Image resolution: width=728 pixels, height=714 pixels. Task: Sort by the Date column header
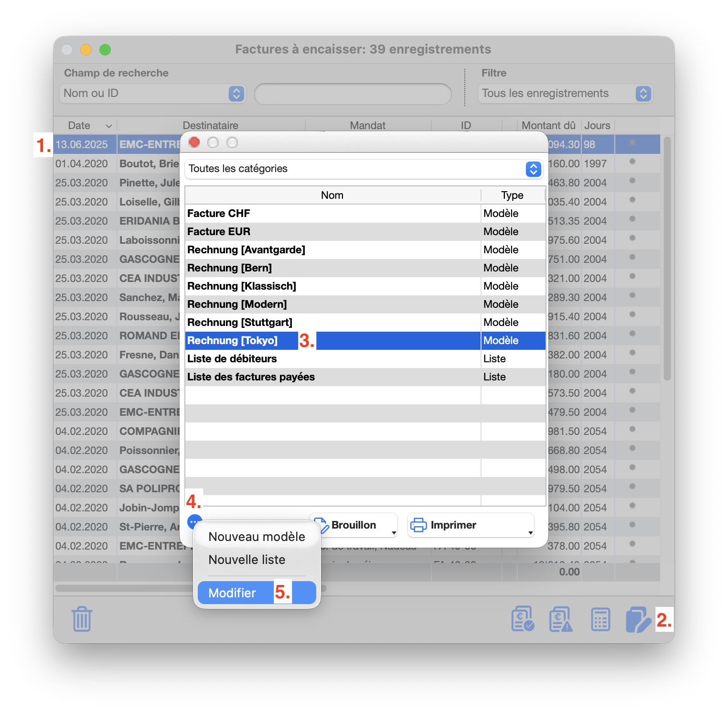click(80, 125)
